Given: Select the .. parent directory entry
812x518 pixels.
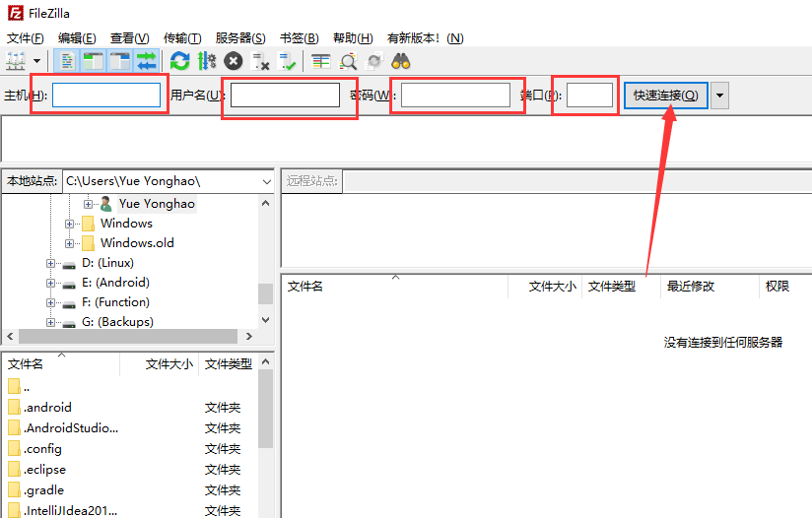Looking at the screenshot, I should click(x=130, y=387).
